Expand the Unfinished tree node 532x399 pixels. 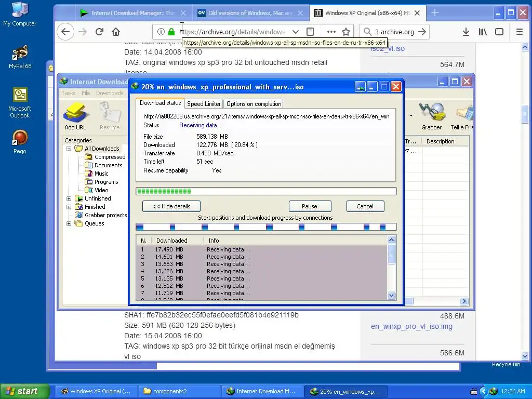69,198
